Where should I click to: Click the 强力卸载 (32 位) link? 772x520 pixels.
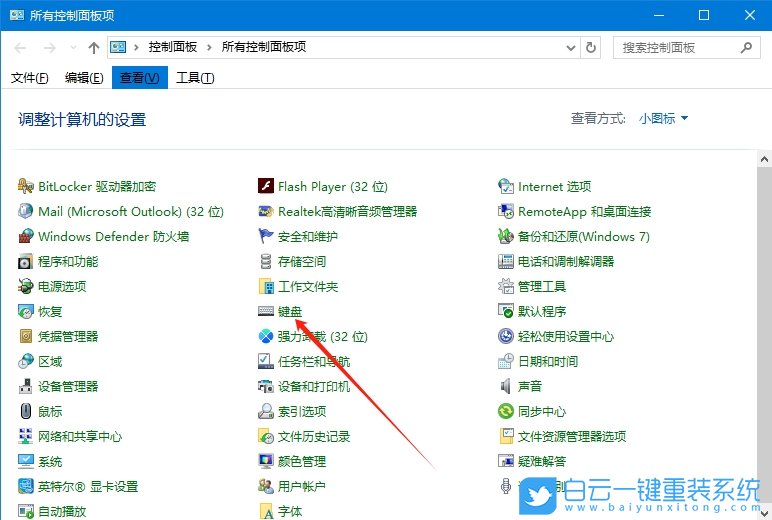tap(322, 336)
